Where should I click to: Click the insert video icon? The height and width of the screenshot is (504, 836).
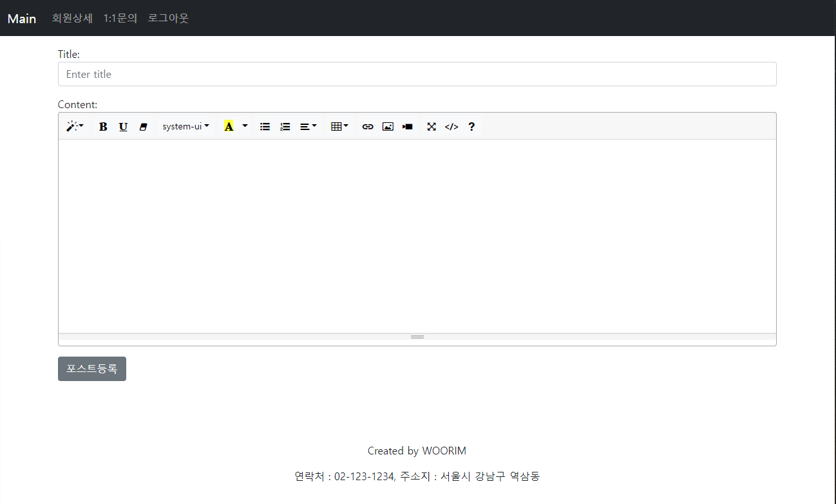(408, 126)
